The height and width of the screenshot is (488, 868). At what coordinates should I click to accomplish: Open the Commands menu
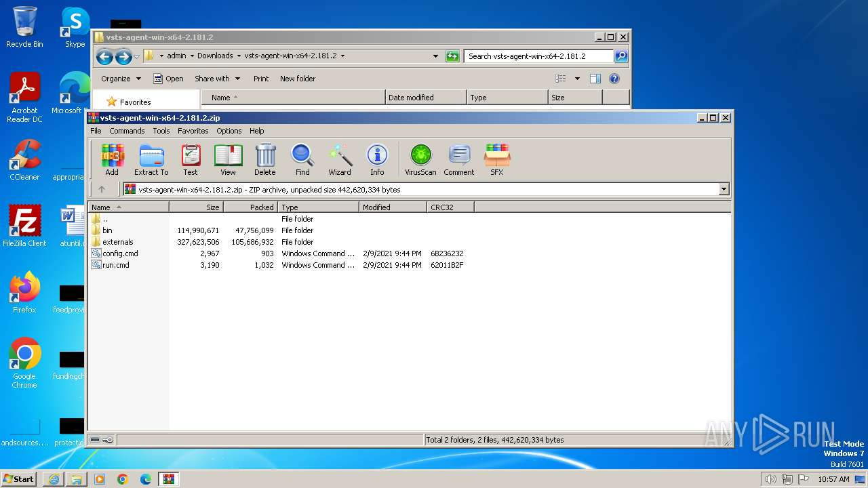tap(127, 131)
